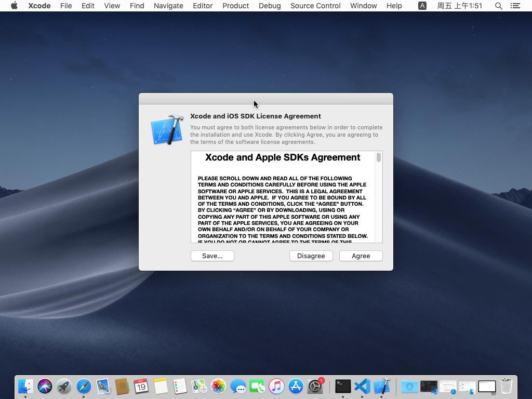Screen dimensions: 532x399
Task: Open Maps from the Dock
Action: click(199, 386)
